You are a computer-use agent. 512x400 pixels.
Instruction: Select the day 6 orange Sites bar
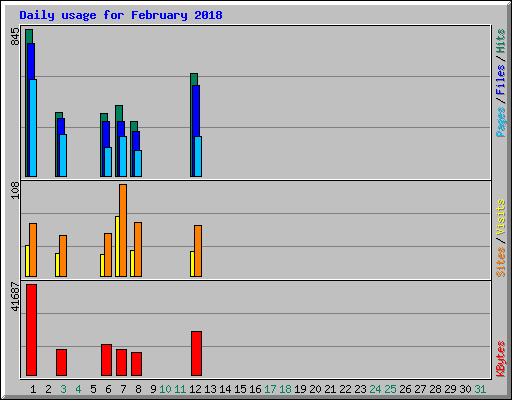tap(108, 255)
